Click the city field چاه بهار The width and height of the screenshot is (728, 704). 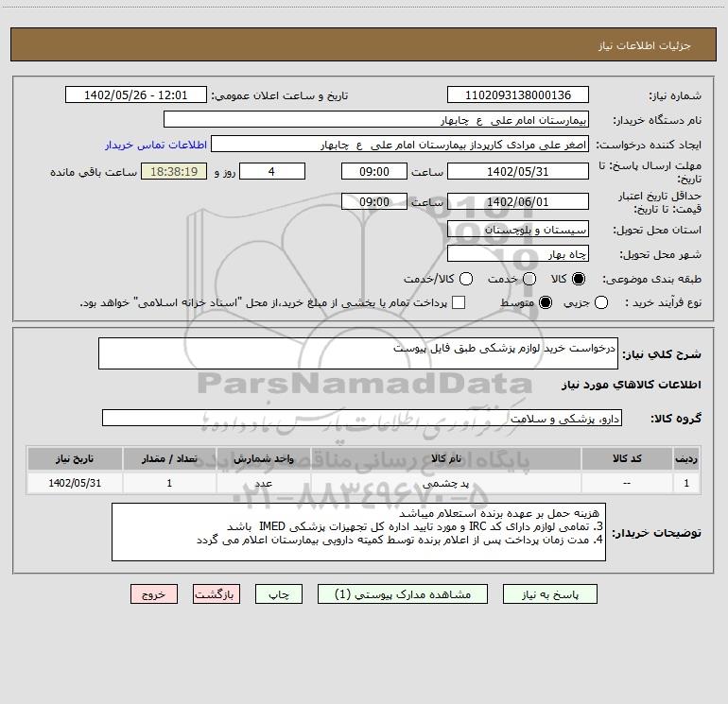point(518,254)
